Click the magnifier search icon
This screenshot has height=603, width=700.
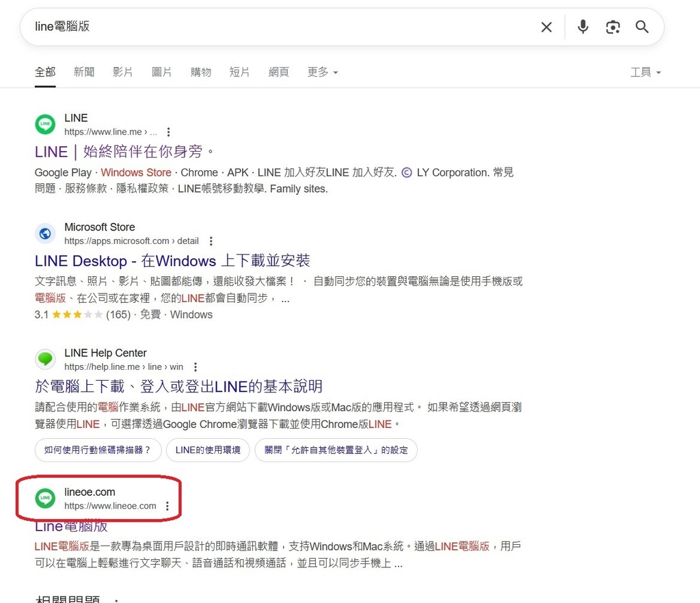642,27
